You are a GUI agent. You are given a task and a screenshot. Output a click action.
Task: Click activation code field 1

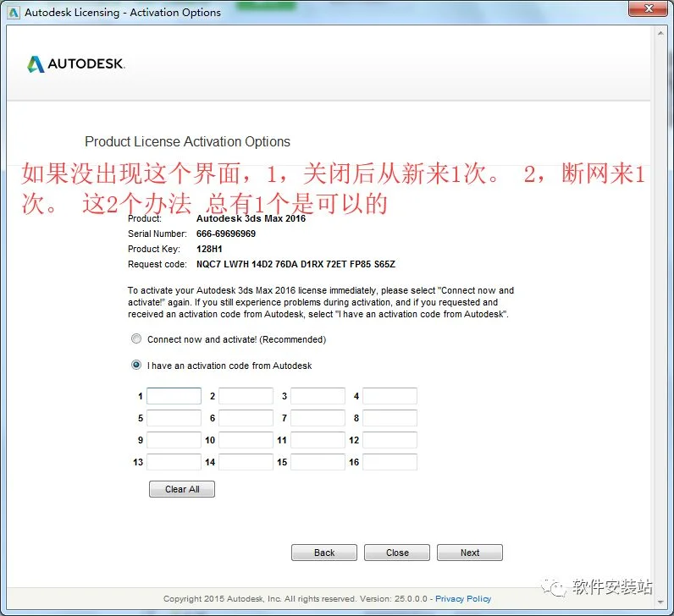174,396
